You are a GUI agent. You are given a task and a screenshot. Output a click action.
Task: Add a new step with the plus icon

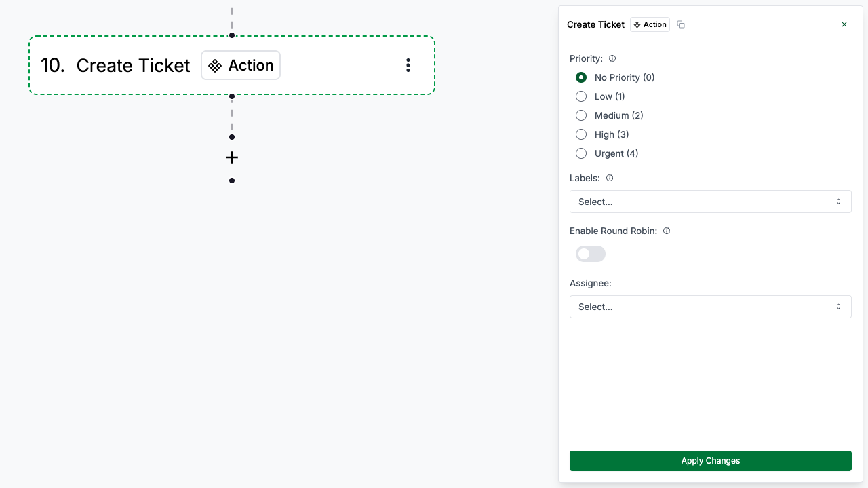point(232,157)
